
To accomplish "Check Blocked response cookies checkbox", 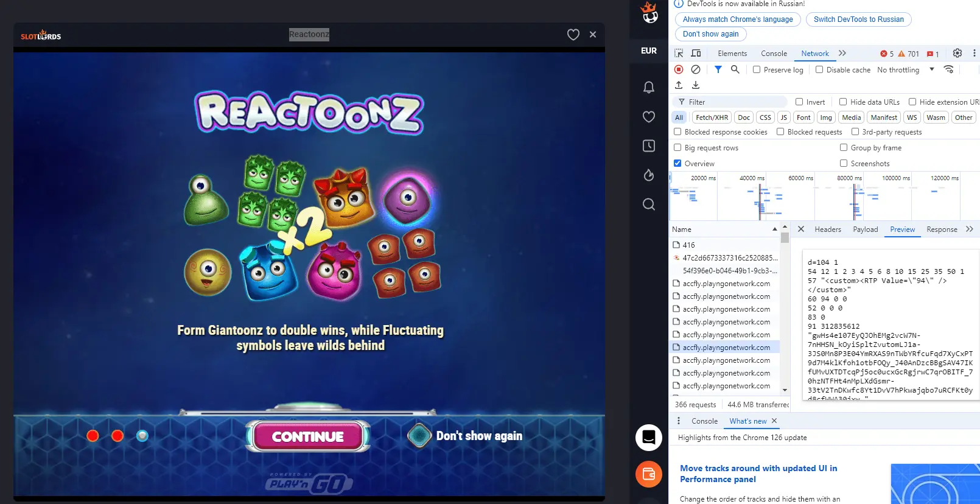I will 677,131.
